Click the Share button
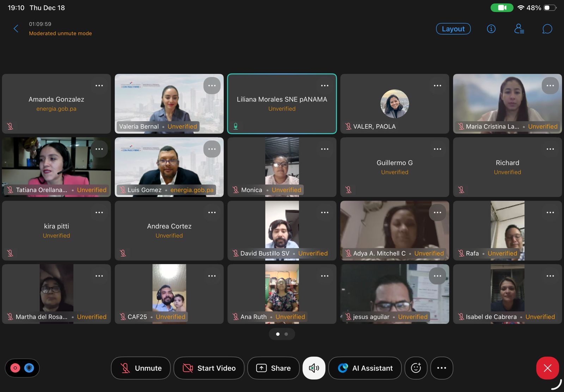 274,368
